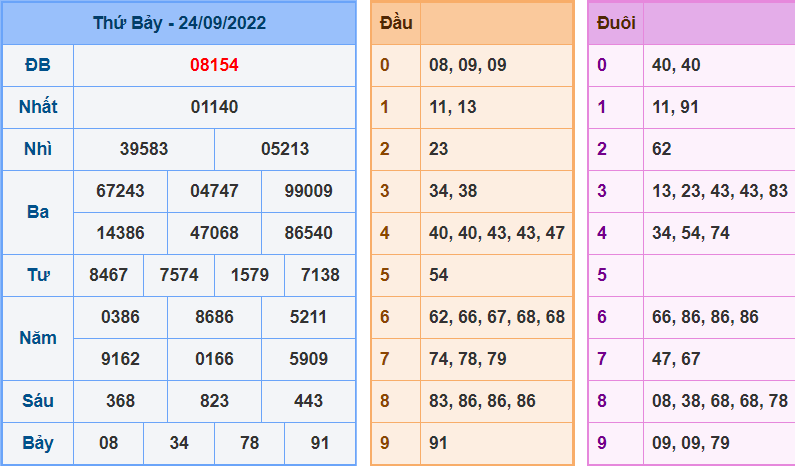Click Đầu row values '11, 13'
Image resolution: width=795 pixels, height=466 pixels.
453,107
